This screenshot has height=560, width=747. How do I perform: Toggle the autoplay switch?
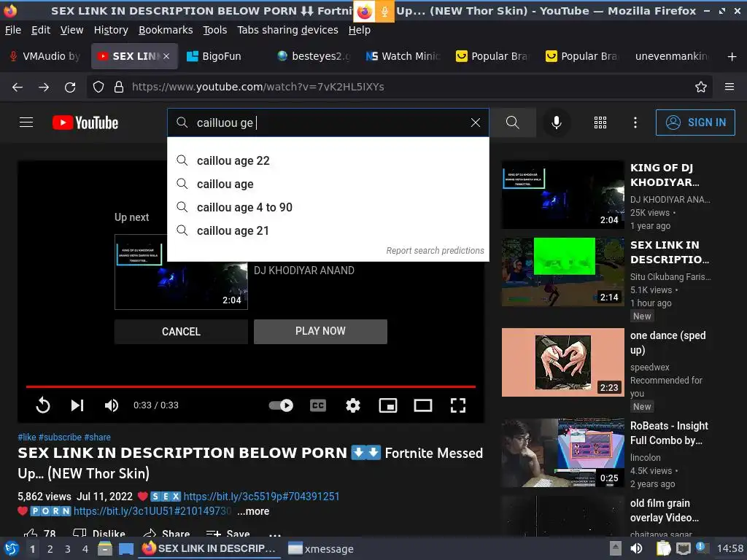pos(281,405)
